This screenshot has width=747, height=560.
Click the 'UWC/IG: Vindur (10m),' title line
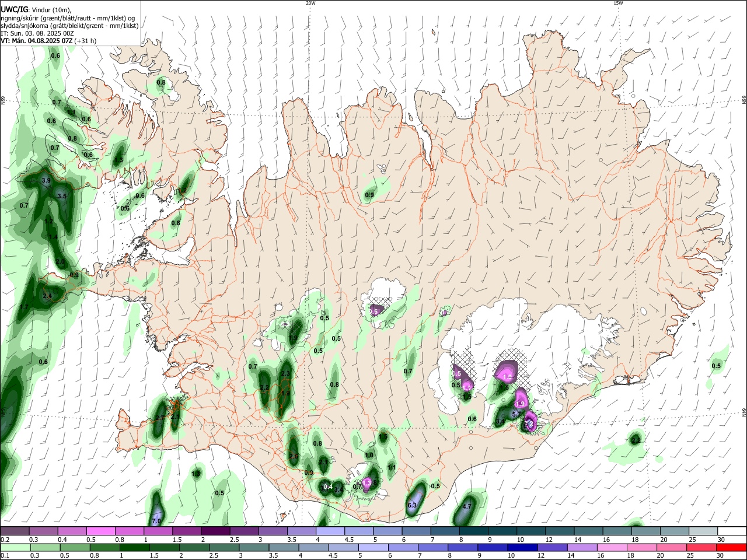point(36,10)
